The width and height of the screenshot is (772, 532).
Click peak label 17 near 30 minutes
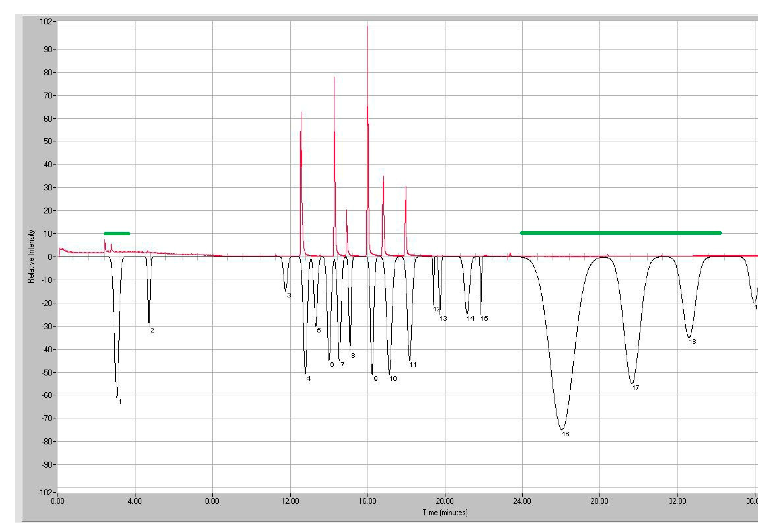[635, 388]
